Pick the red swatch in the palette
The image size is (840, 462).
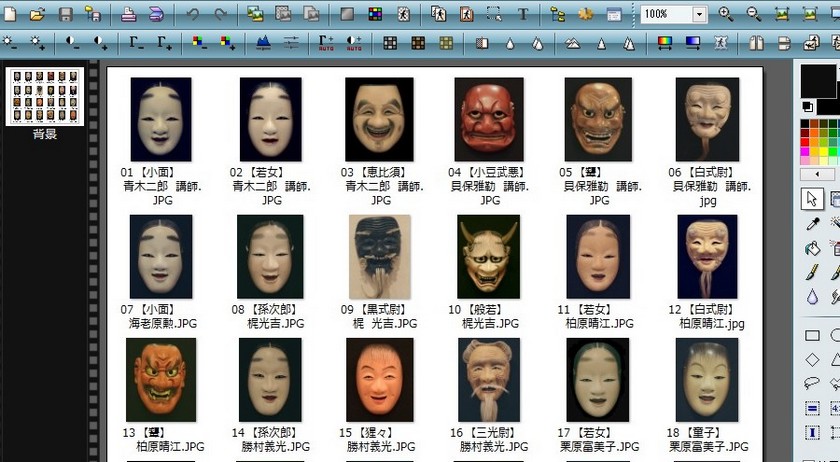pos(805,142)
